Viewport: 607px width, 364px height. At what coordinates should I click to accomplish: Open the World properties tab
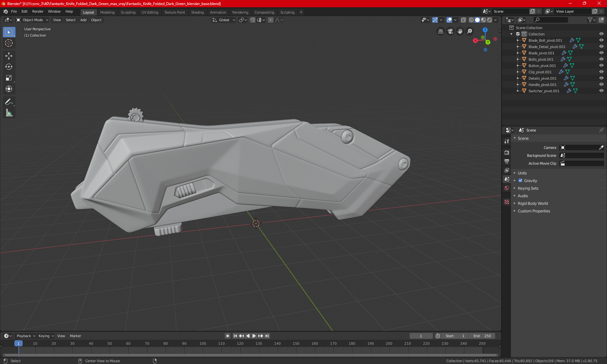(x=507, y=188)
